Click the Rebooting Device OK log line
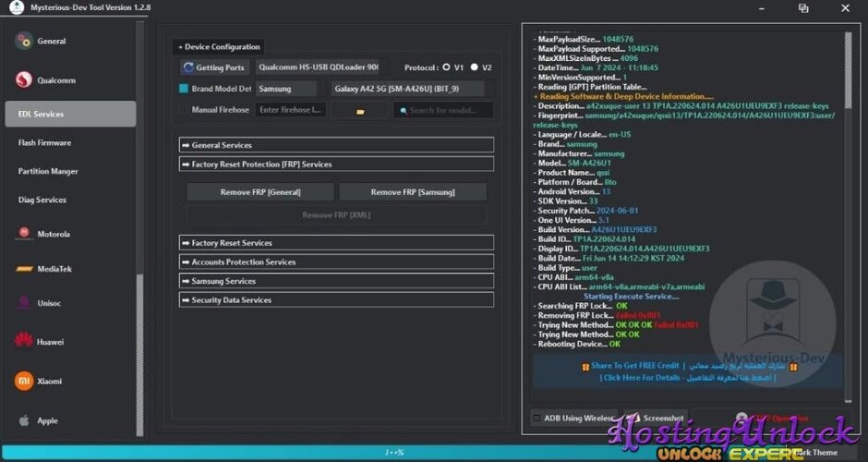The width and height of the screenshot is (868, 462). click(577, 344)
